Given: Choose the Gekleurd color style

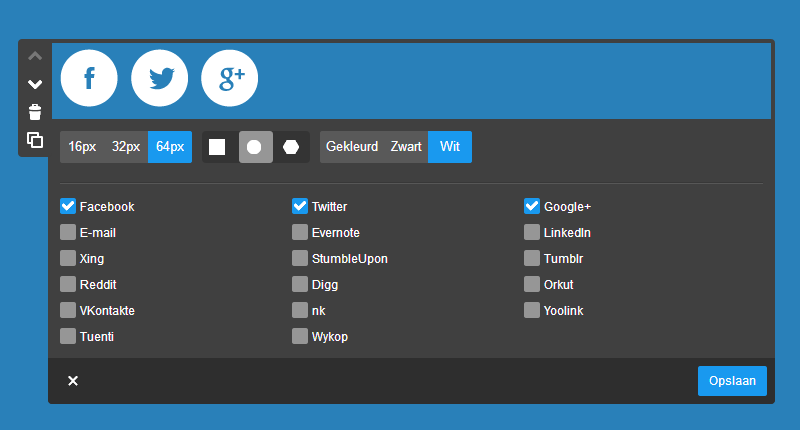Looking at the screenshot, I should (352, 147).
